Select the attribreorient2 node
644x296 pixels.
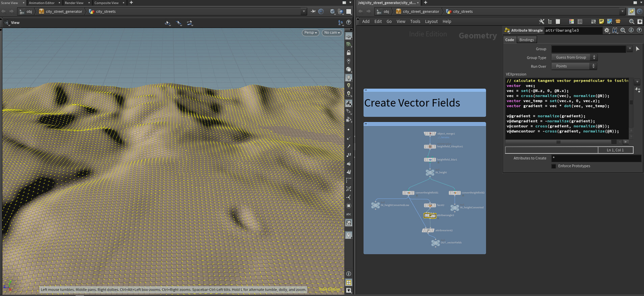point(428,231)
